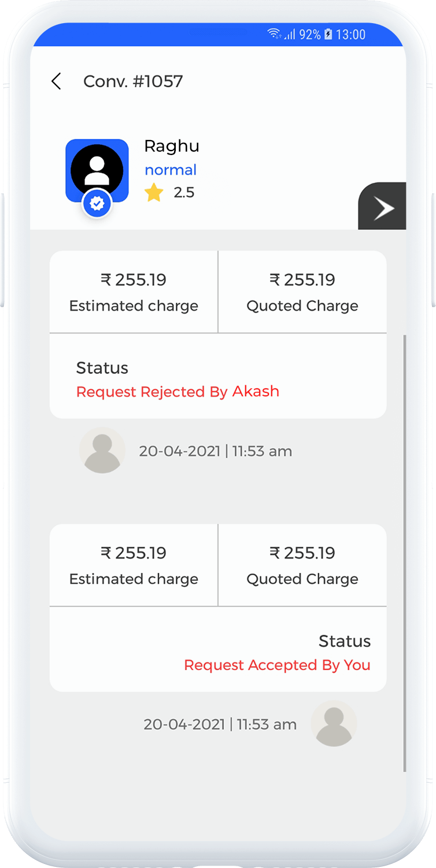This screenshot has width=436, height=868.
Task: Tap the battery status icon
Action: point(328,34)
